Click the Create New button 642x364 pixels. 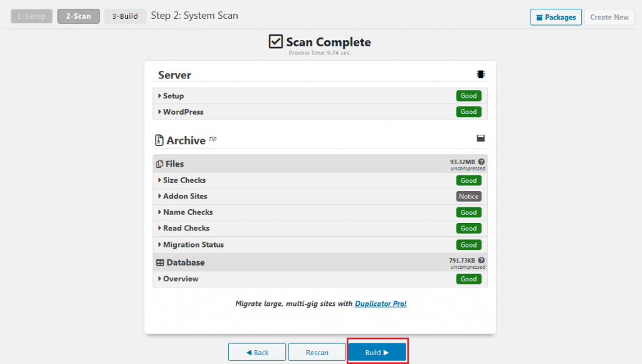609,17
